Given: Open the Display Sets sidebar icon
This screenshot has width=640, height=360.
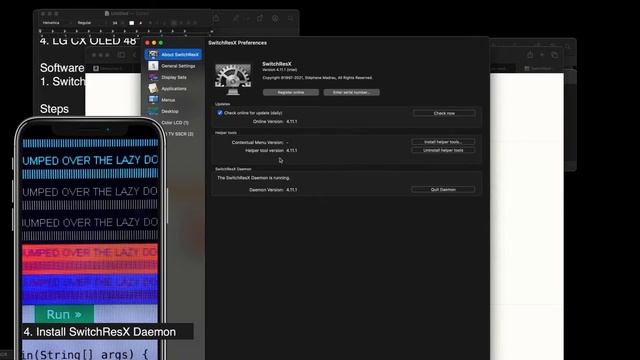Looking at the screenshot, I should coord(153,77).
